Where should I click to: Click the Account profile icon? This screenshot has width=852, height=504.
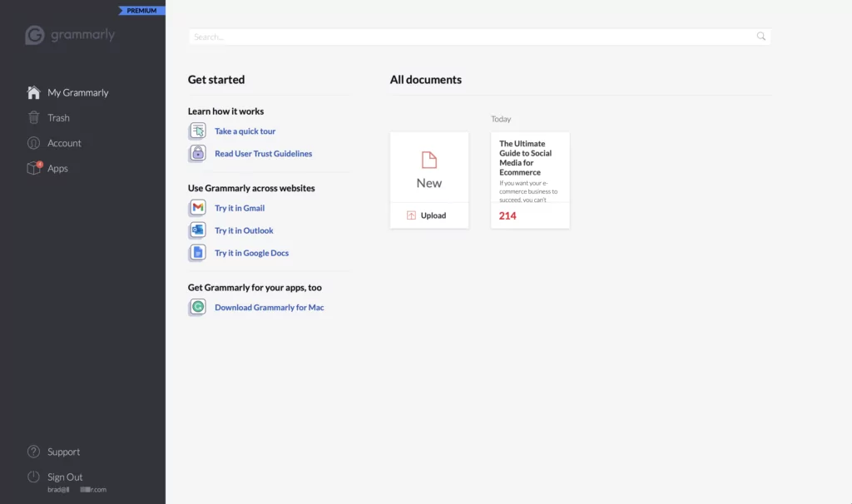pos(33,143)
